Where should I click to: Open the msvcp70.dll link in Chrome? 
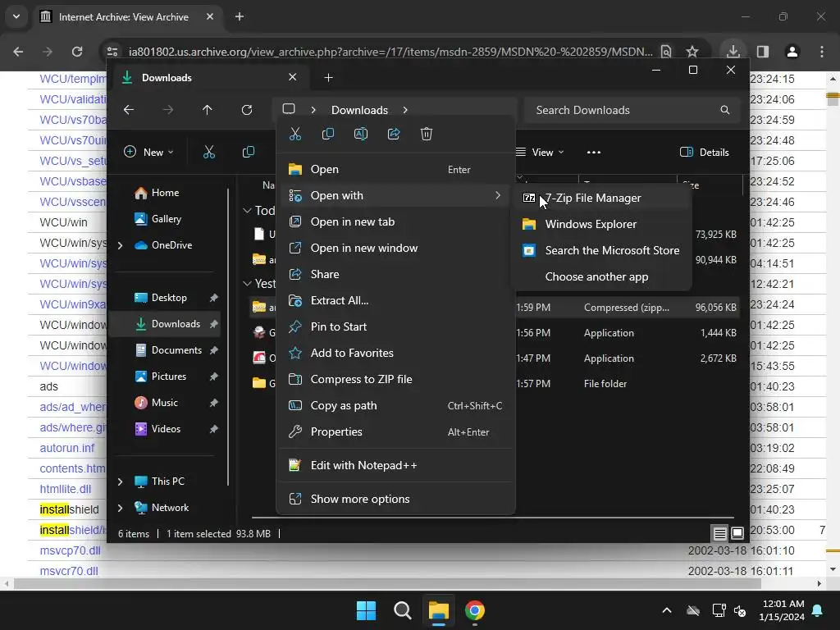71,550
